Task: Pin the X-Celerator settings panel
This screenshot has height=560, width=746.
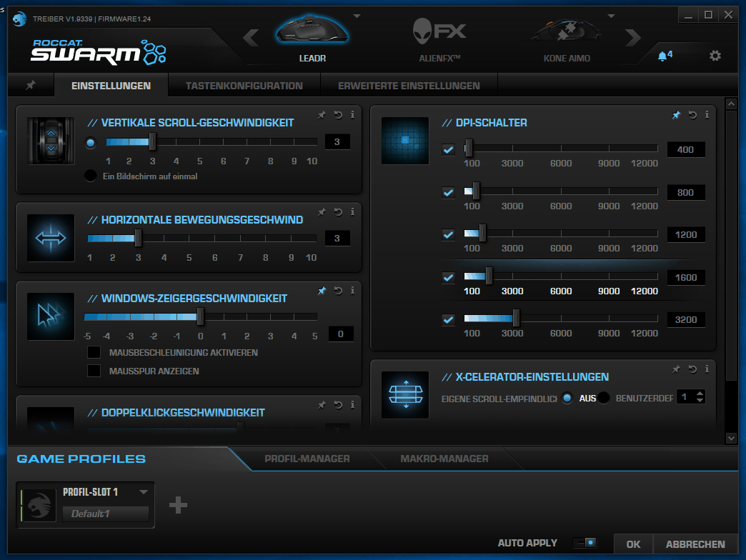Action: pos(676,369)
